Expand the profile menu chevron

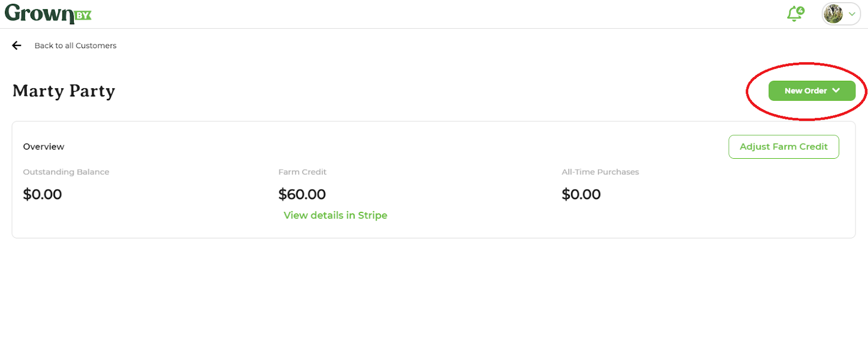point(852,14)
